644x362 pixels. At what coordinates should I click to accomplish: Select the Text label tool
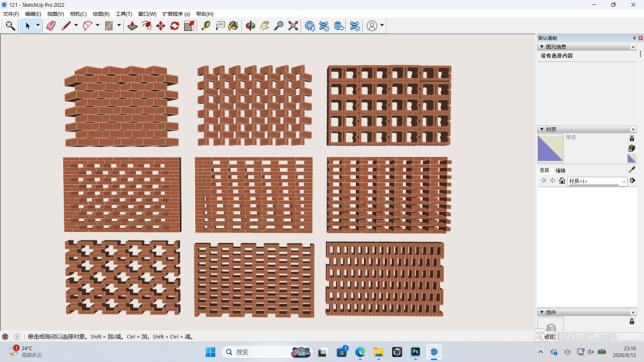pyautogui.click(x=220, y=26)
